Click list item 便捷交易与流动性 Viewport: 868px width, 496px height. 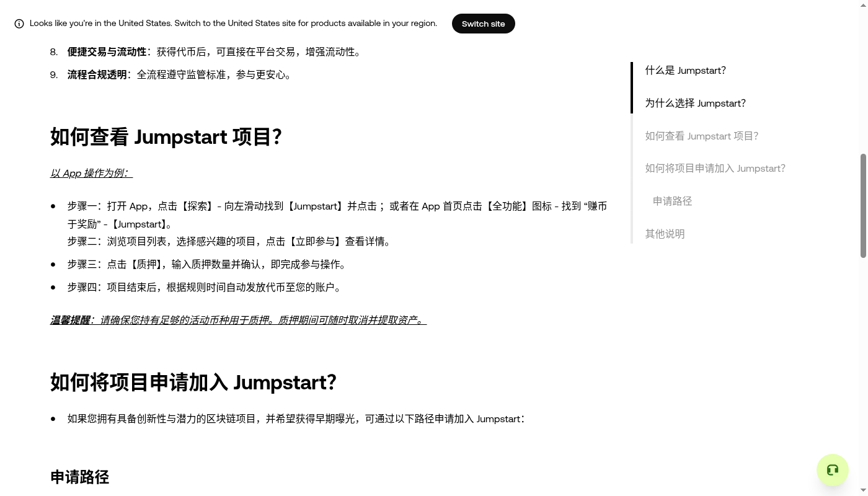[x=215, y=51]
